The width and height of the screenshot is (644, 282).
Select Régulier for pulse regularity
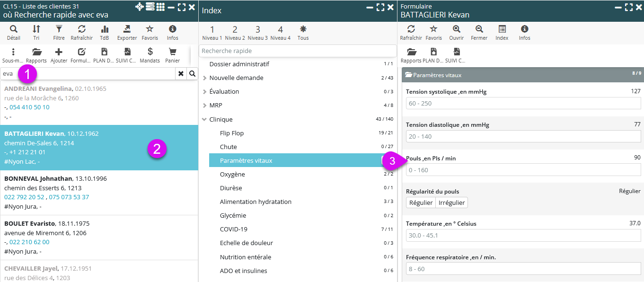[421, 203]
